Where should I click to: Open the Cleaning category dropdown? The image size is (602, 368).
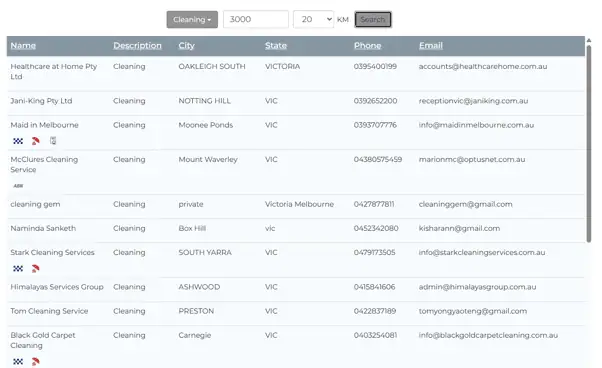[x=192, y=20]
